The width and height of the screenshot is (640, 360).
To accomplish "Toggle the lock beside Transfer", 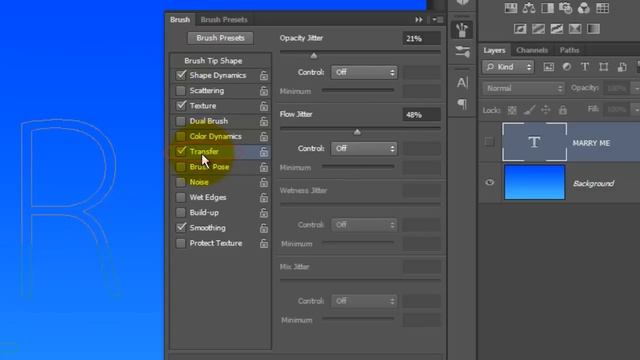I will point(264,152).
